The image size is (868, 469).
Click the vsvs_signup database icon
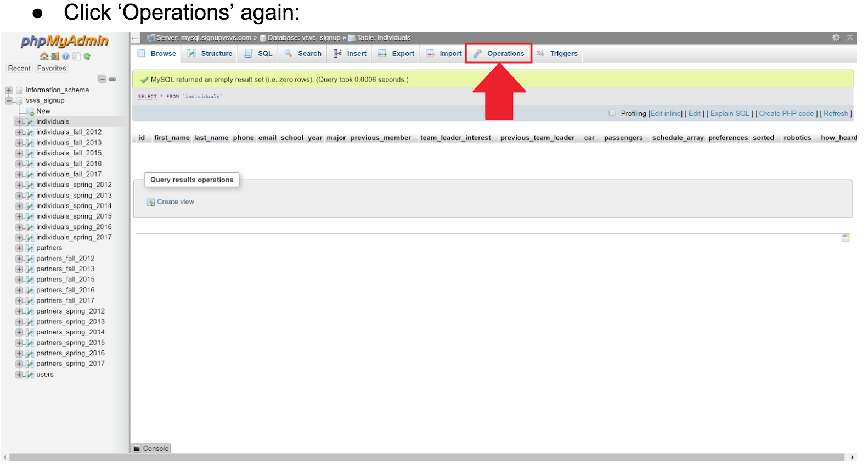tap(19, 101)
